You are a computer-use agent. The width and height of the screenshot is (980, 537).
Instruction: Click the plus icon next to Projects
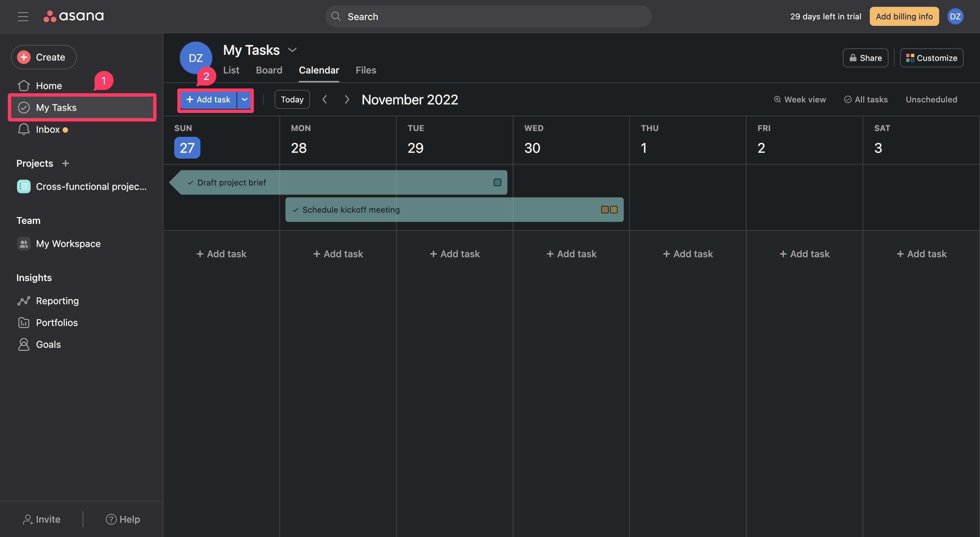tap(65, 163)
